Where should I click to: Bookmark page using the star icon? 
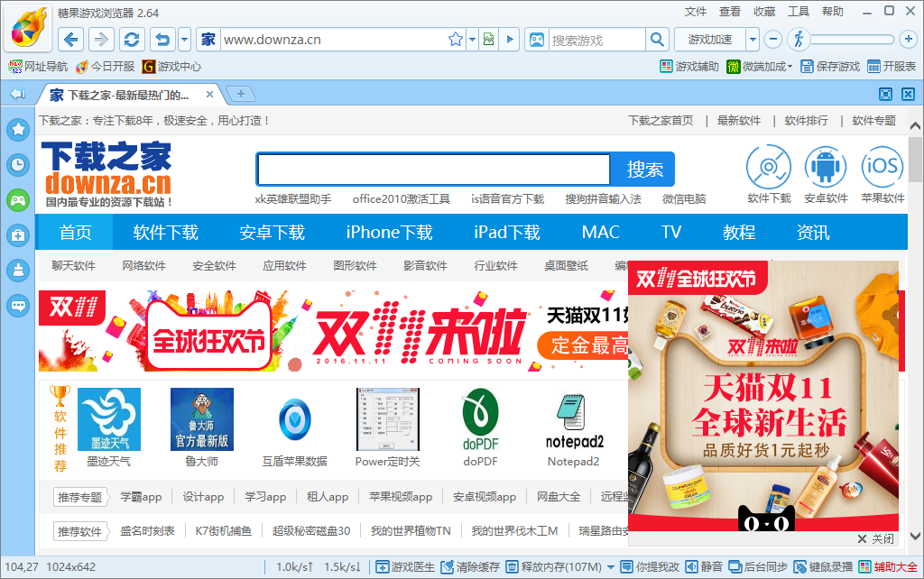[x=456, y=40]
